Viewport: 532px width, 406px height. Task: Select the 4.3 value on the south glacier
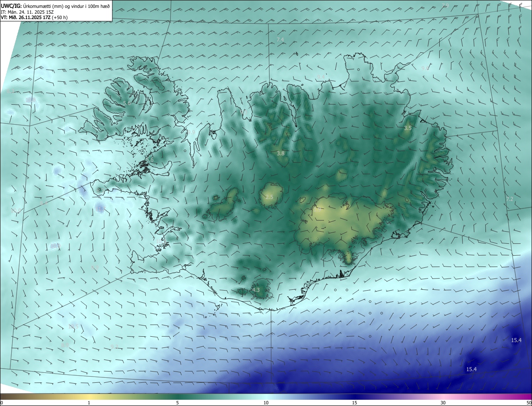[256, 290]
